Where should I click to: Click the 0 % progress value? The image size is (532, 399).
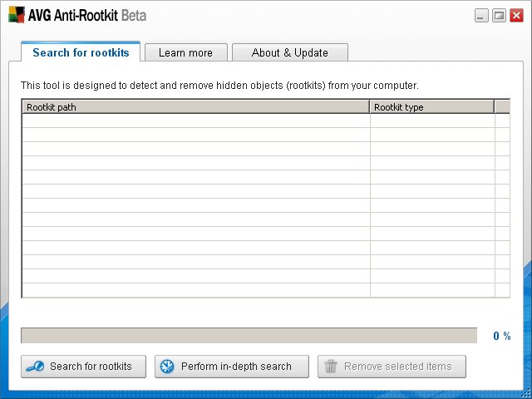(502, 336)
